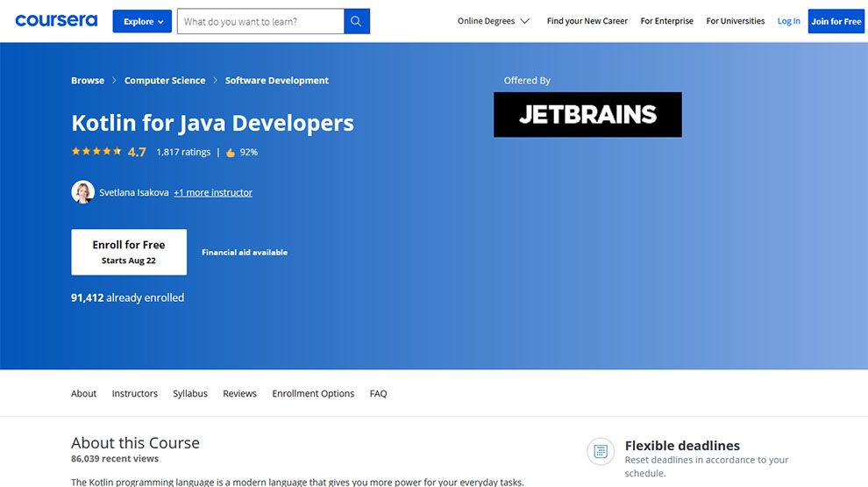This screenshot has height=487, width=868.
Task: Switch to the Instructors tab
Action: 134,393
